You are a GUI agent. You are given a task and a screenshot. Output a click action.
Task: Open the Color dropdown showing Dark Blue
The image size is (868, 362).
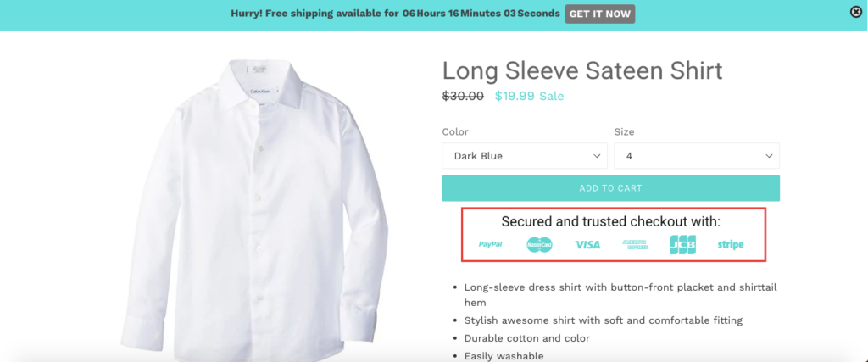click(524, 155)
